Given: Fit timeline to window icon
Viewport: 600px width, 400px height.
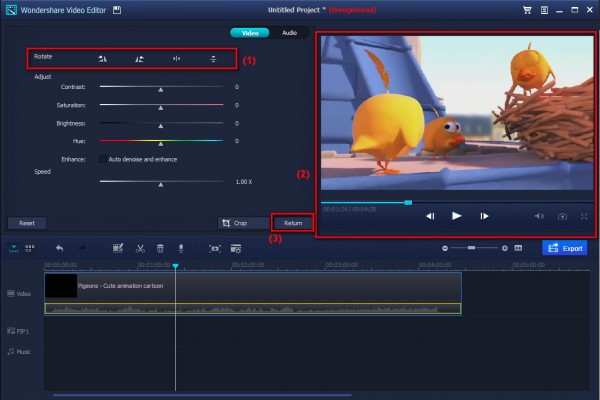Looking at the screenshot, I should tap(518, 248).
